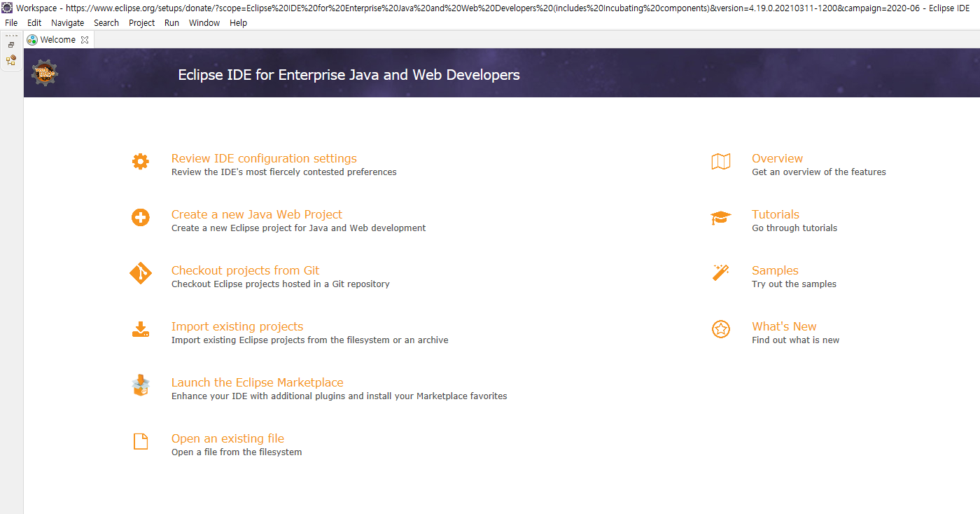
Task: Click the Marketplace box icon
Action: point(141,386)
